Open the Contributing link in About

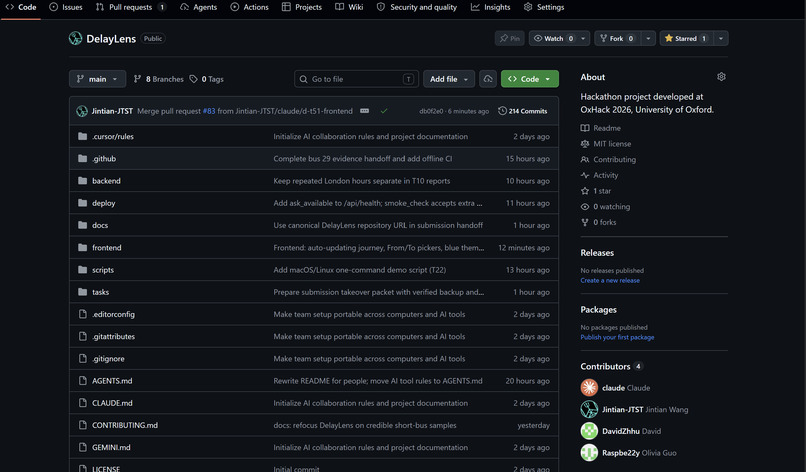tap(608, 159)
